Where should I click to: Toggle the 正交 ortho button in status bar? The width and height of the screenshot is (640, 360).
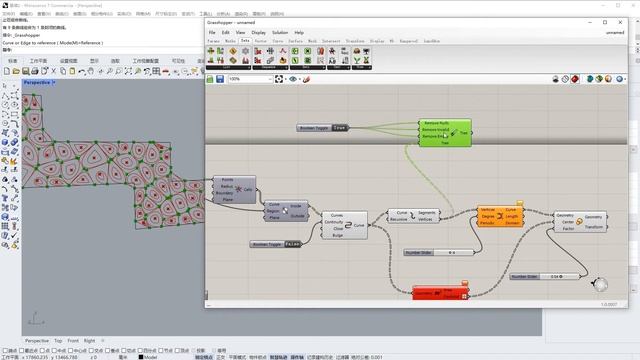pos(220,357)
